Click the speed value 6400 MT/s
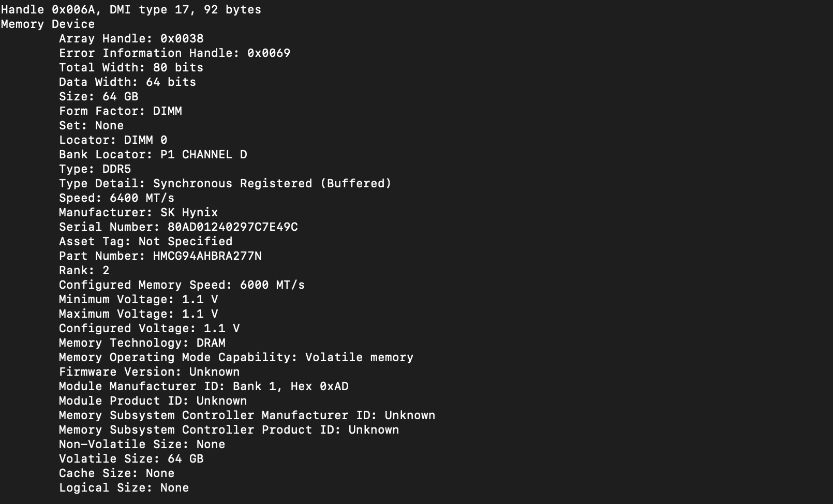The width and height of the screenshot is (833, 504). 142,198
